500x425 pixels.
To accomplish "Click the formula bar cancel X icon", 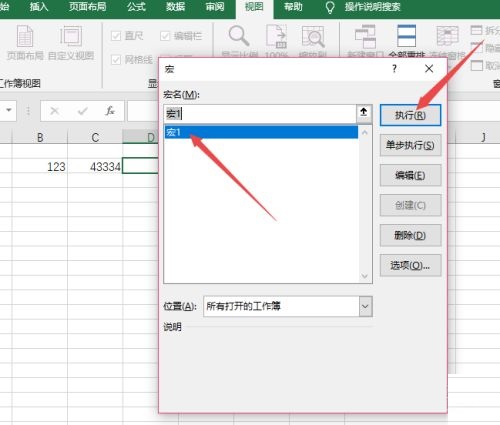I will pos(55,111).
